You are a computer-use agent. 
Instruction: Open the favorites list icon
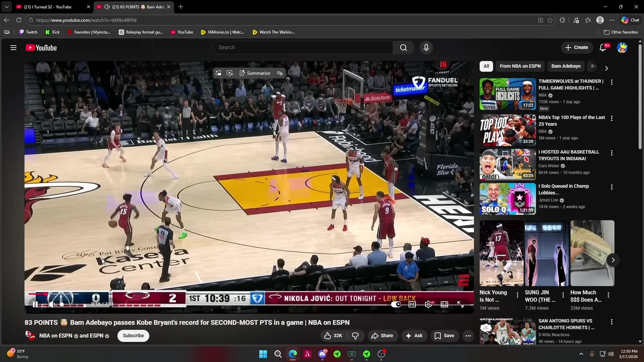[588, 20]
